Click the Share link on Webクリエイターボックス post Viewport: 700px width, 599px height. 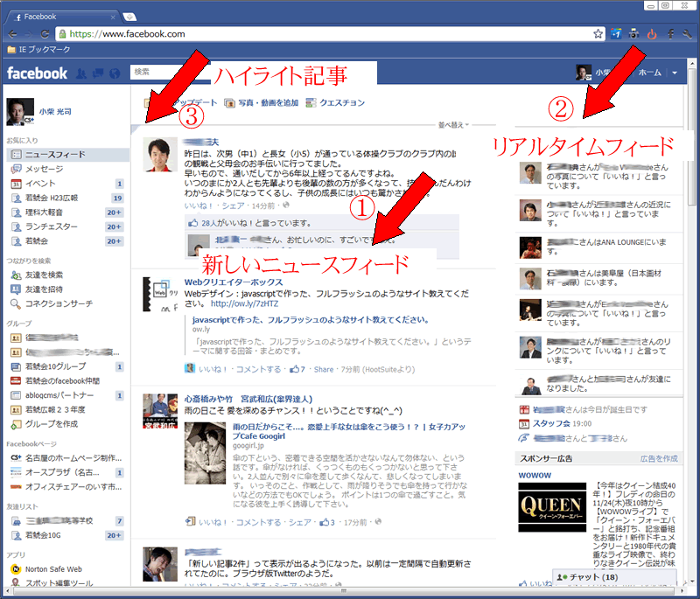(324, 369)
